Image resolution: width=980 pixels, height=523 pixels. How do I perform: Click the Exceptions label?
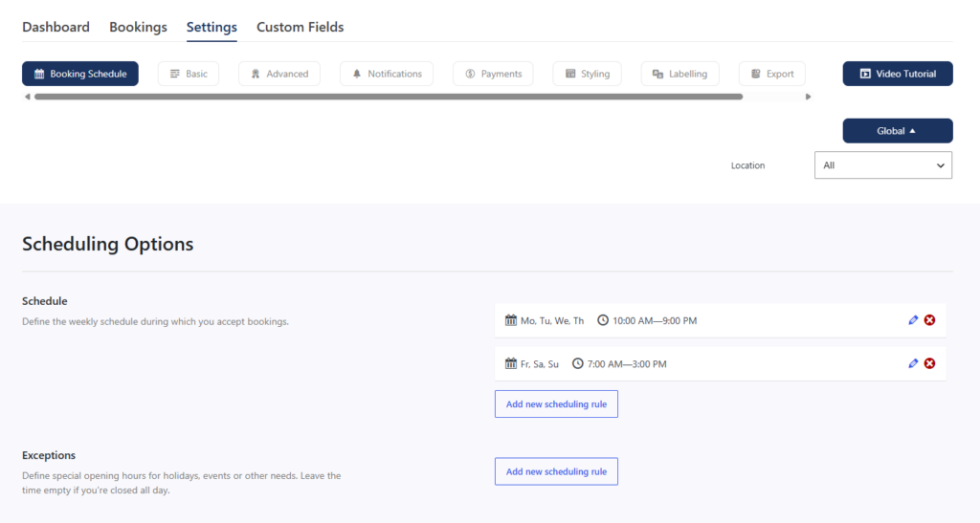click(x=49, y=455)
